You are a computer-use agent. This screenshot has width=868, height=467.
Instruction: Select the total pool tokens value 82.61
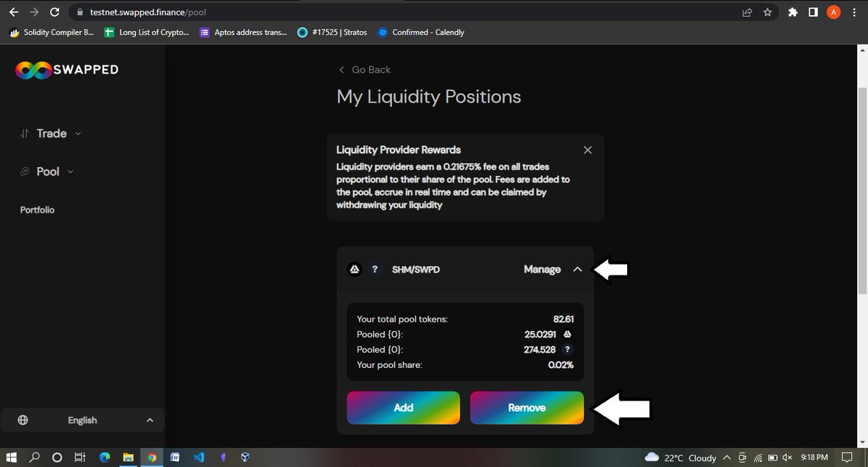[x=563, y=319]
